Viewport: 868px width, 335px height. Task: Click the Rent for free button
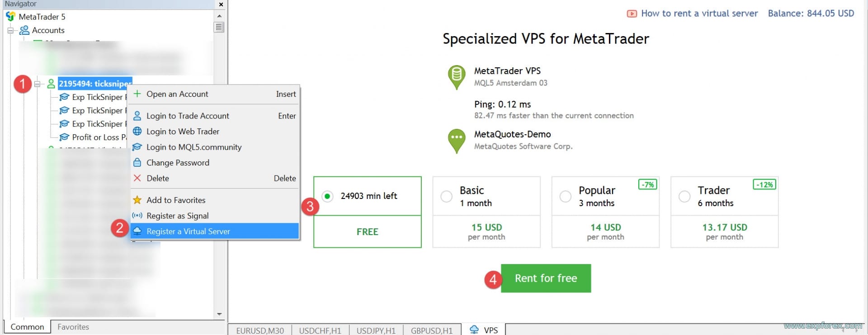[546, 278]
